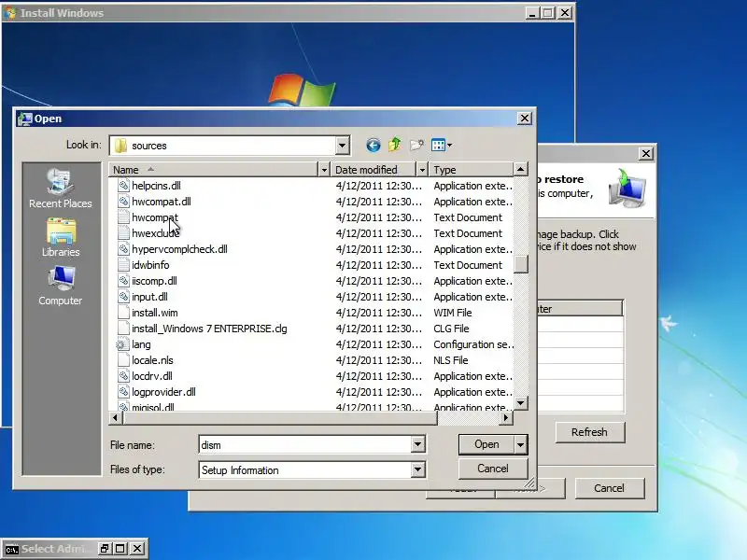Click the horizontal scrollbar thumb
747x560 pixels.
281,418
